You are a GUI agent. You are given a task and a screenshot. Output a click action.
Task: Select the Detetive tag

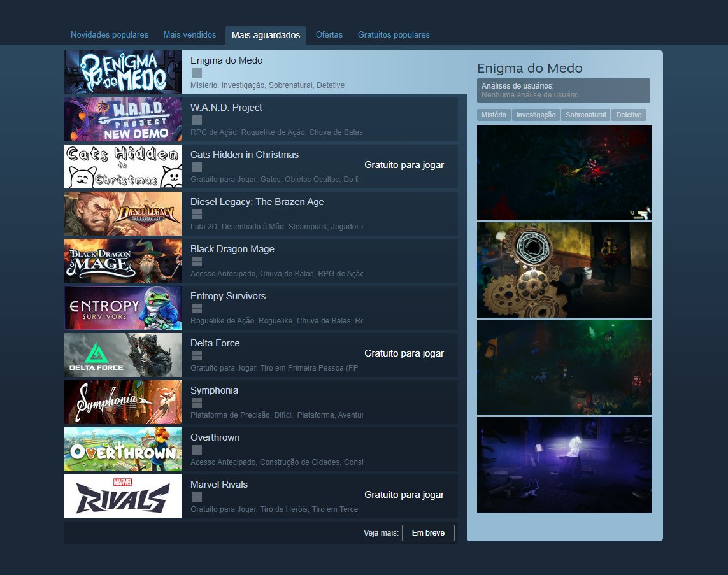(x=629, y=115)
